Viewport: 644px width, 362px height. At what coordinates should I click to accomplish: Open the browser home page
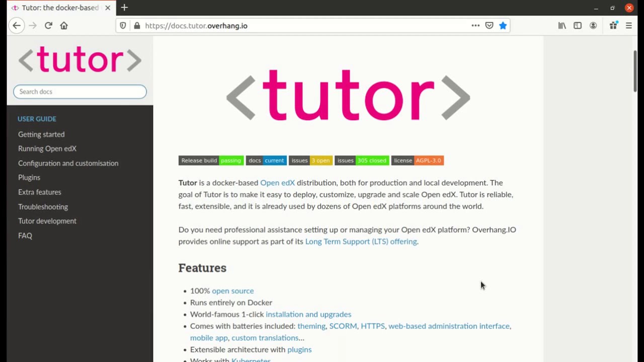[64, 26]
